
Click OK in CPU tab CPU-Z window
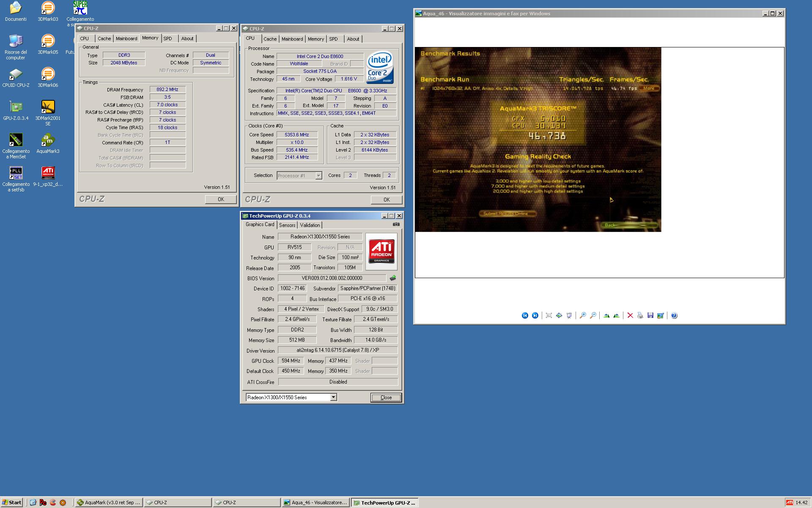click(x=387, y=199)
